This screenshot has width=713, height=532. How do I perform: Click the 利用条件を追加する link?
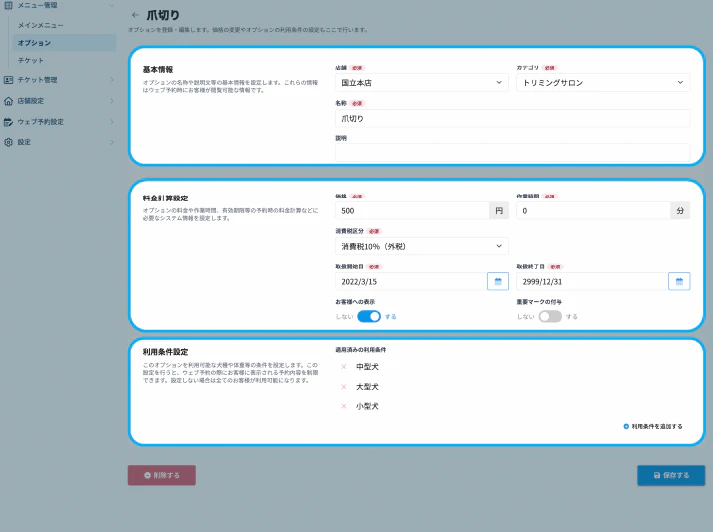pyautogui.click(x=653, y=426)
